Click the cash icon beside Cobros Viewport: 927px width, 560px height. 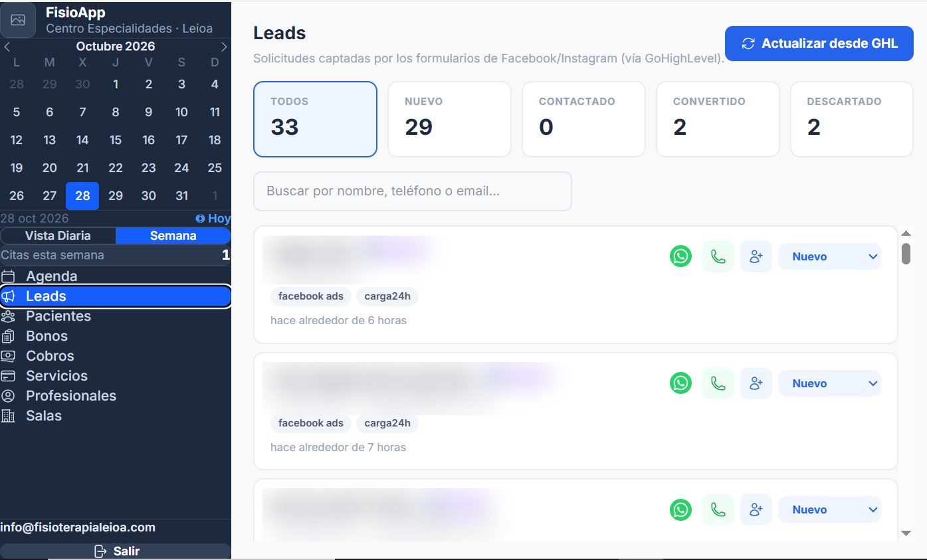tap(9, 356)
